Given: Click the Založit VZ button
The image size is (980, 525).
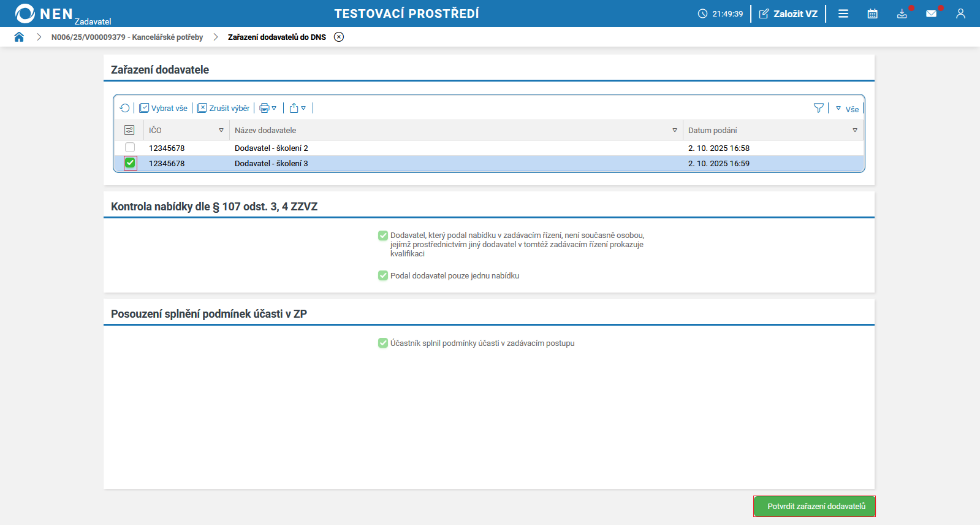Looking at the screenshot, I should (788, 13).
